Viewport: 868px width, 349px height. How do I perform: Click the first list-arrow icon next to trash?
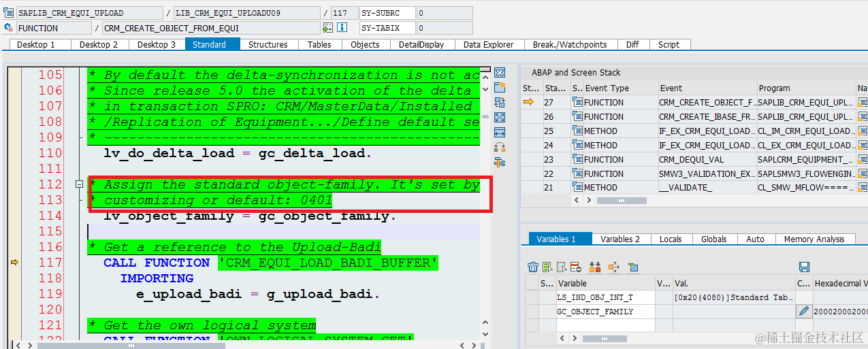click(x=547, y=267)
